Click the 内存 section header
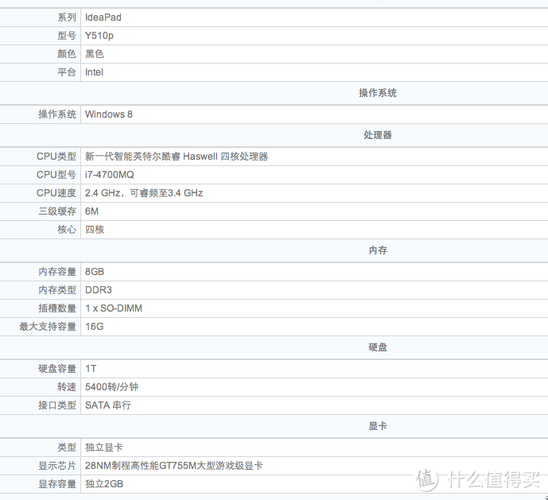This screenshot has height=500, width=548. 377,251
